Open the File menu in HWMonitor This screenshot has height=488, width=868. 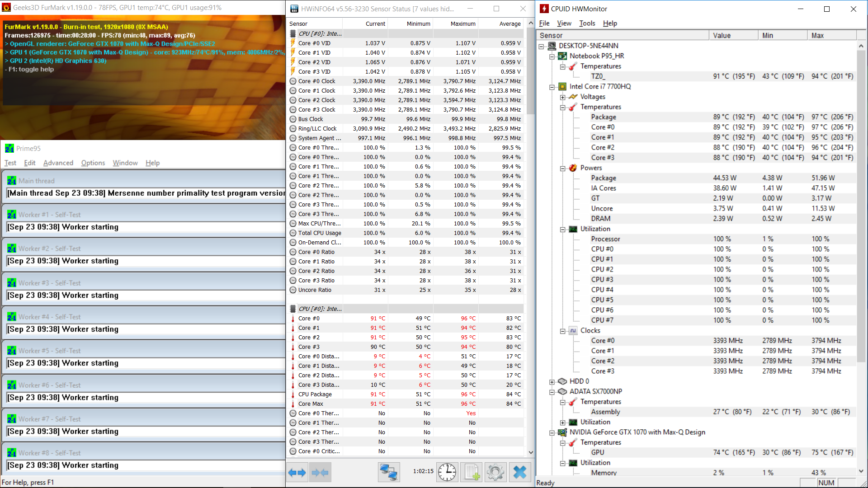click(544, 23)
